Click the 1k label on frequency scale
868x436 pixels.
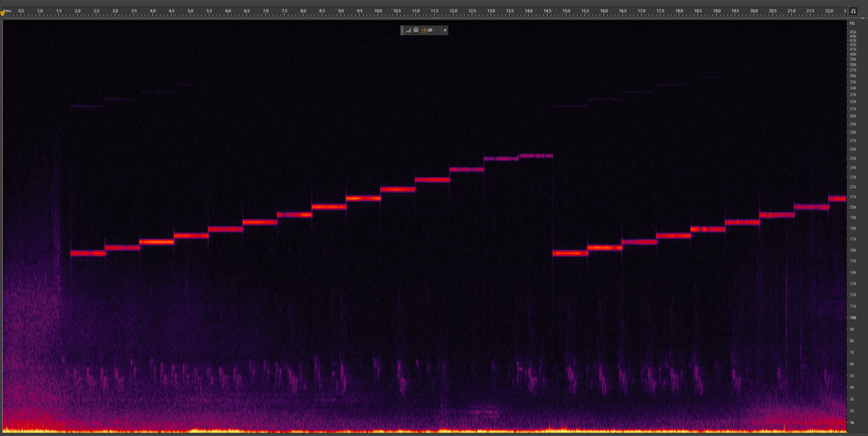click(852, 423)
